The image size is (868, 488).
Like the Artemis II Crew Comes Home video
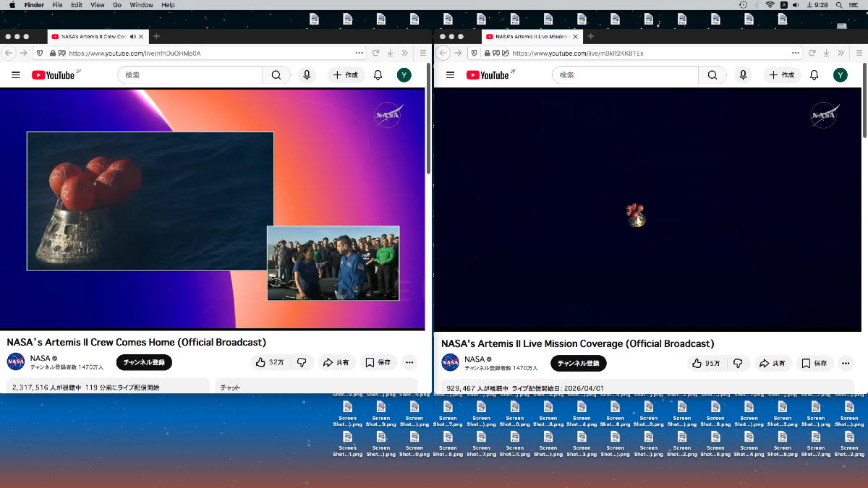pos(271,362)
